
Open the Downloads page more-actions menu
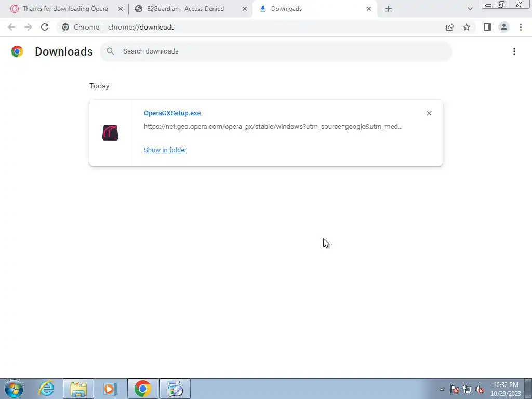[x=514, y=51]
